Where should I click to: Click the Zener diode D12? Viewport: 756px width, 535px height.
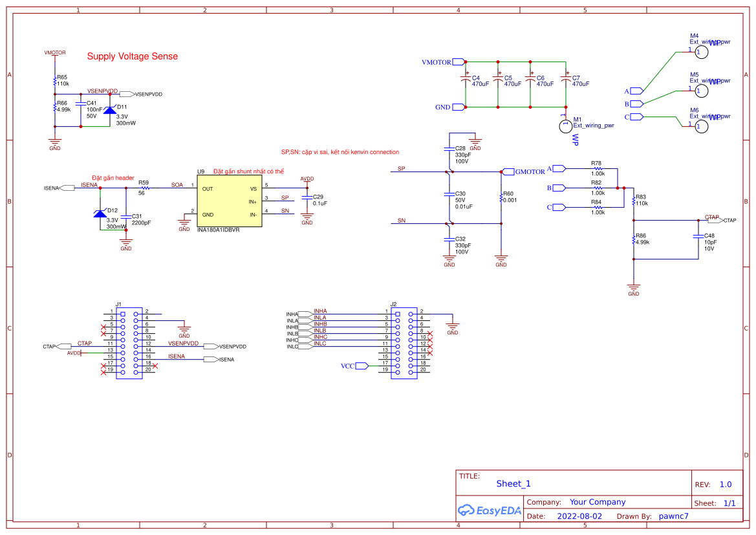(101, 213)
